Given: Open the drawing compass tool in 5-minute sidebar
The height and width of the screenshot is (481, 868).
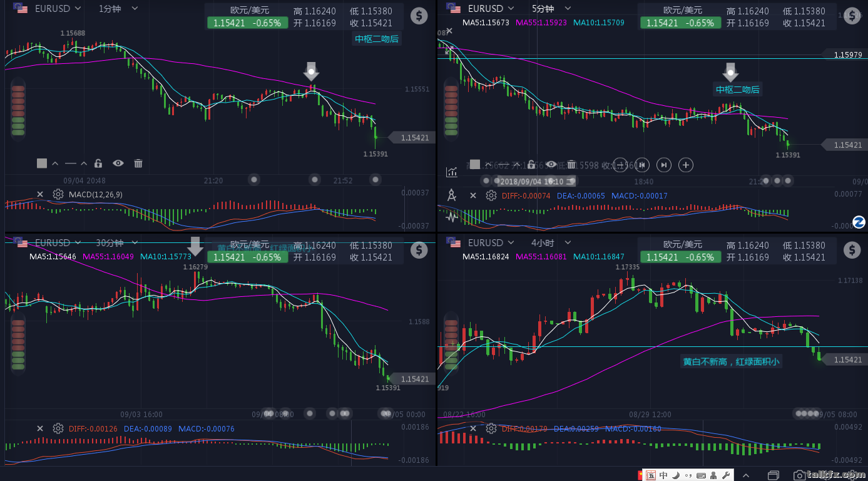Looking at the screenshot, I should click(452, 195).
